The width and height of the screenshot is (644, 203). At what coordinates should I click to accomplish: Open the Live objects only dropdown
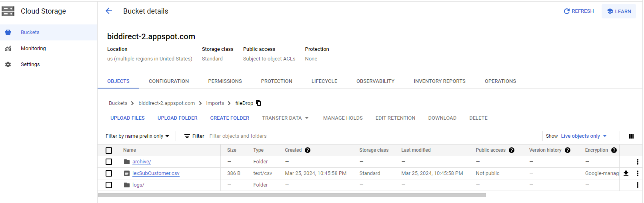point(584,136)
